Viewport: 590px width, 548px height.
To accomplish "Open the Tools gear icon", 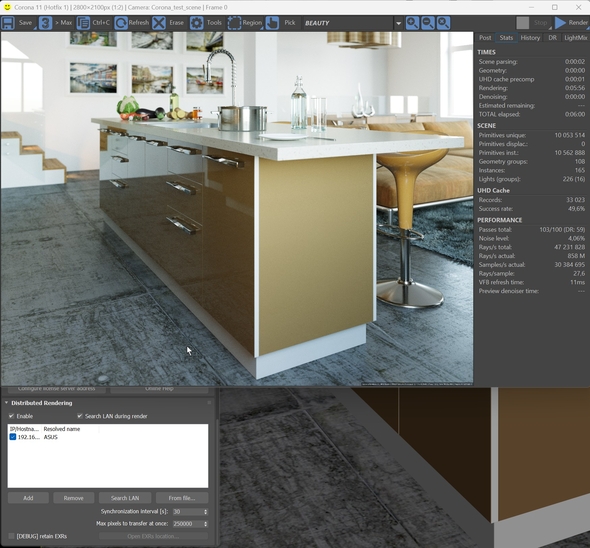I will point(196,23).
